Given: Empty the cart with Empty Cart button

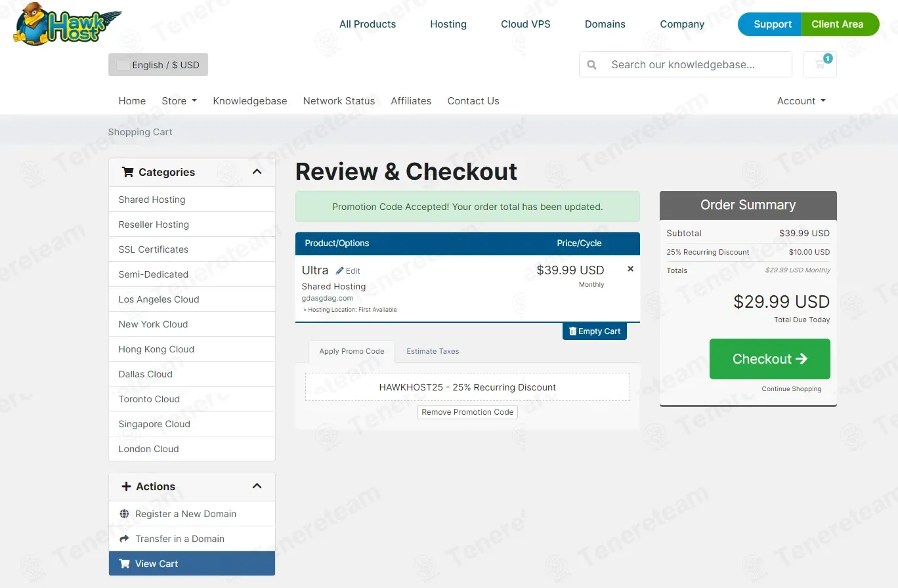Looking at the screenshot, I should [x=595, y=331].
